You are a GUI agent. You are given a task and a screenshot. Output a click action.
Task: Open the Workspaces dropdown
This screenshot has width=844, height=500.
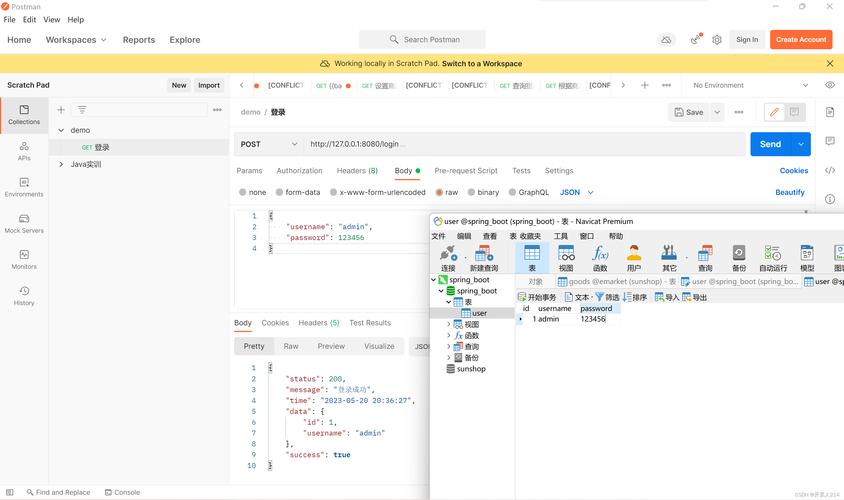[76, 40]
